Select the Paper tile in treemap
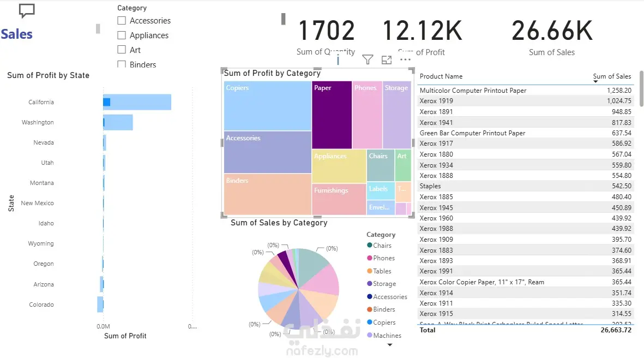Viewport: 644px width, 358px height. [332, 115]
